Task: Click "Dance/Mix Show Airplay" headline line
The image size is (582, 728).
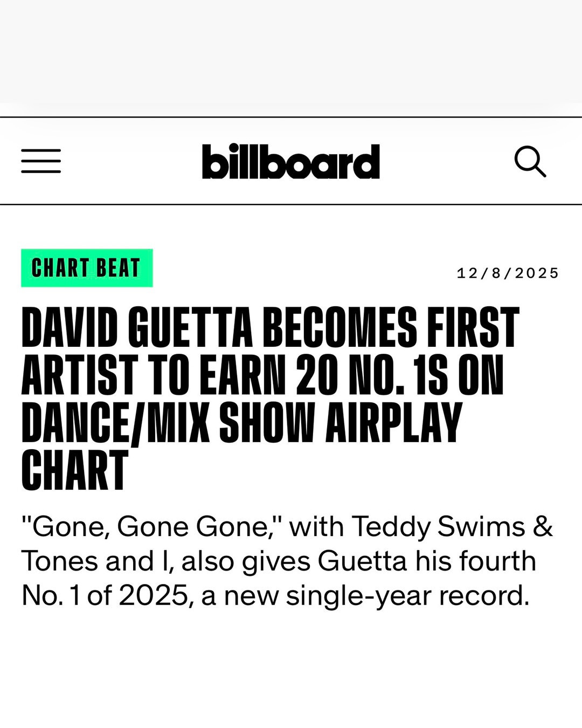Action: tap(241, 422)
